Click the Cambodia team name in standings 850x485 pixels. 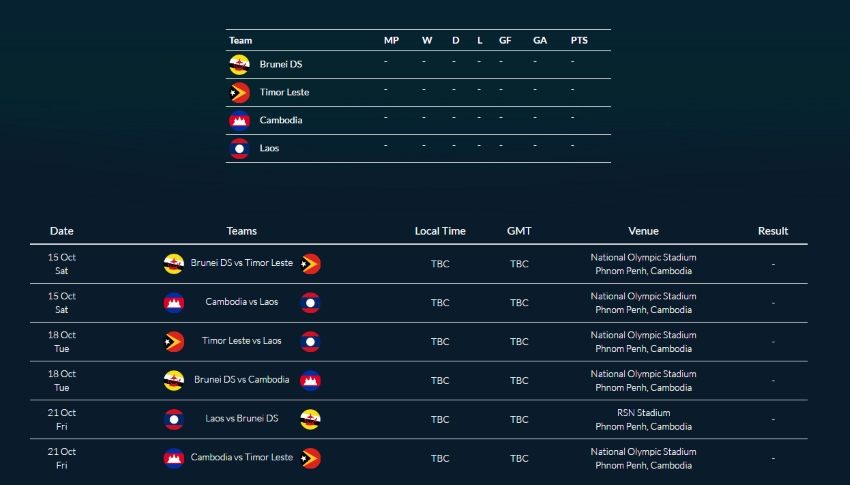[281, 120]
